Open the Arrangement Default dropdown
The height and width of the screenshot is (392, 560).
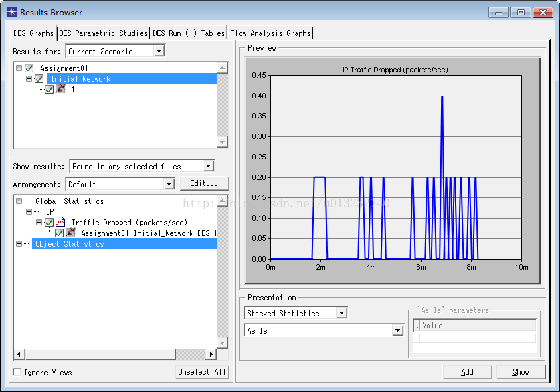click(x=169, y=184)
